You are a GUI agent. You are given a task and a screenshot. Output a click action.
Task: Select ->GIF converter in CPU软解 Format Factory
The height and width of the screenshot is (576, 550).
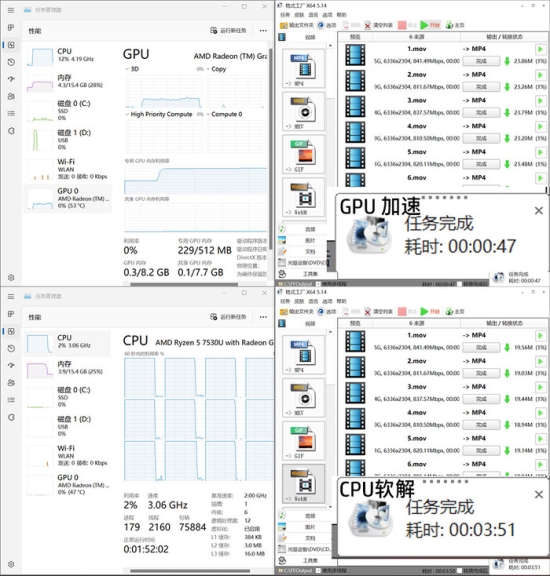[x=303, y=440]
